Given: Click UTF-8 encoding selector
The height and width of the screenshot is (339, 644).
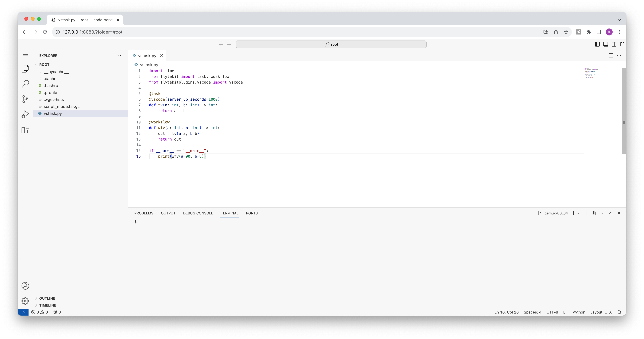Looking at the screenshot, I should point(552,312).
